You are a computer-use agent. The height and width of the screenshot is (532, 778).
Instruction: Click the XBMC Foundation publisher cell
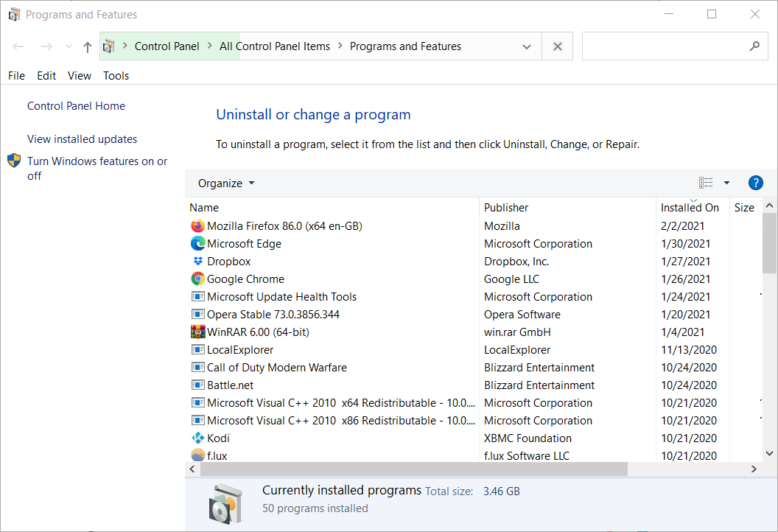tap(528, 438)
